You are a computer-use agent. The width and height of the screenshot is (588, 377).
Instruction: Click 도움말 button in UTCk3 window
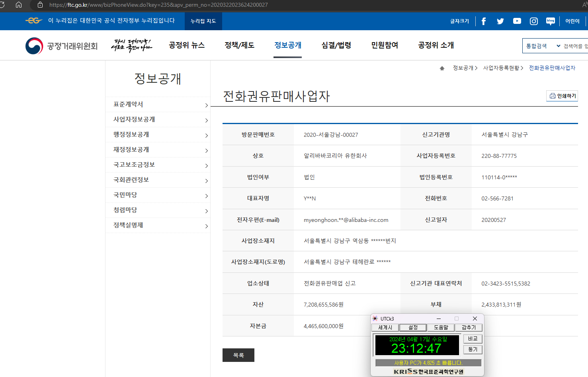tap(441, 328)
